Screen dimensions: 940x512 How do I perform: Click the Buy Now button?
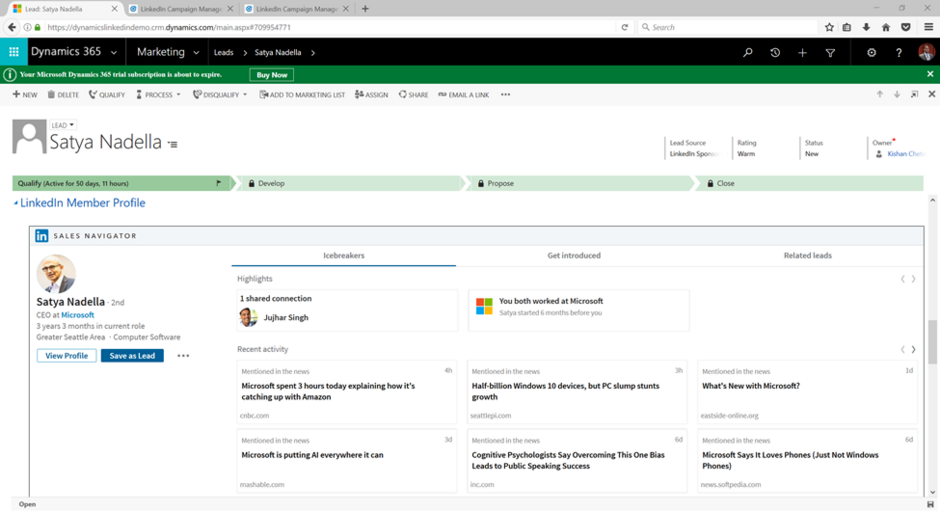pos(272,75)
